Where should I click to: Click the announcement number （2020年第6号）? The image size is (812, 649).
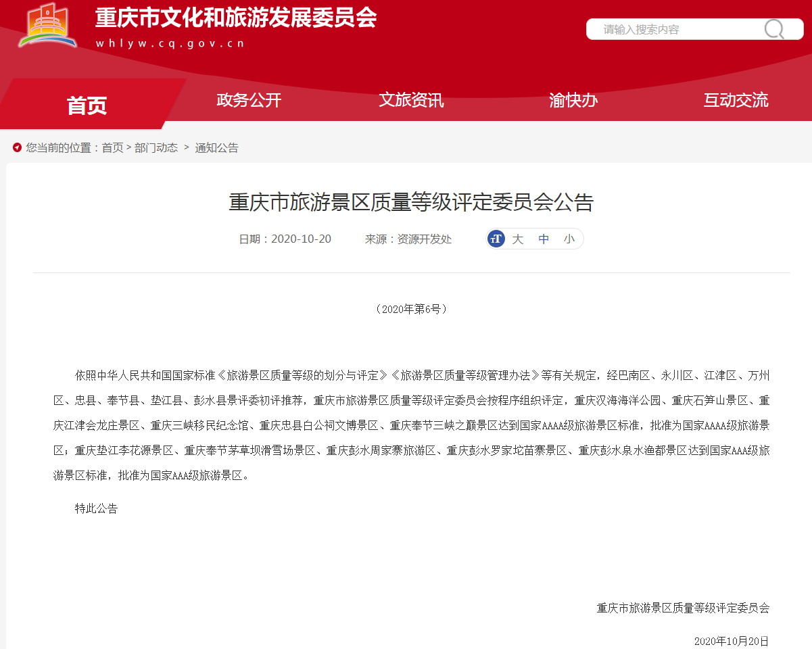pyautogui.click(x=411, y=309)
